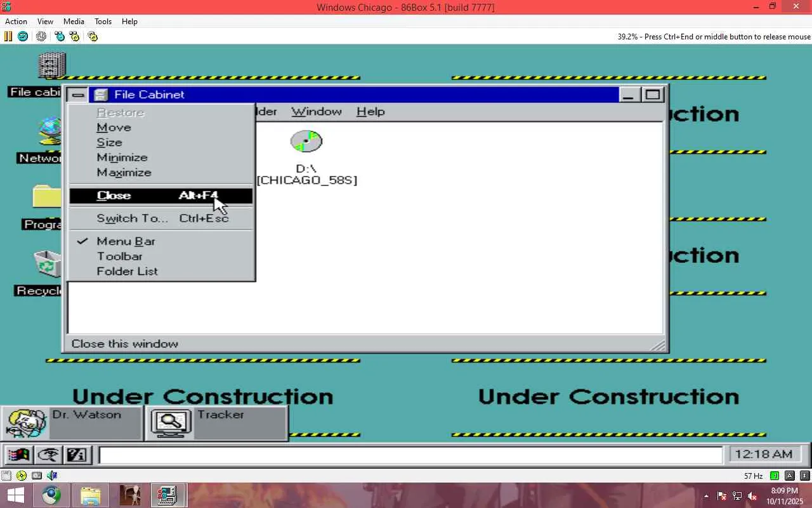Viewport: 812px width, 508px height.
Task: Select the D:\ CD-ROM drive icon
Action: tap(306, 141)
